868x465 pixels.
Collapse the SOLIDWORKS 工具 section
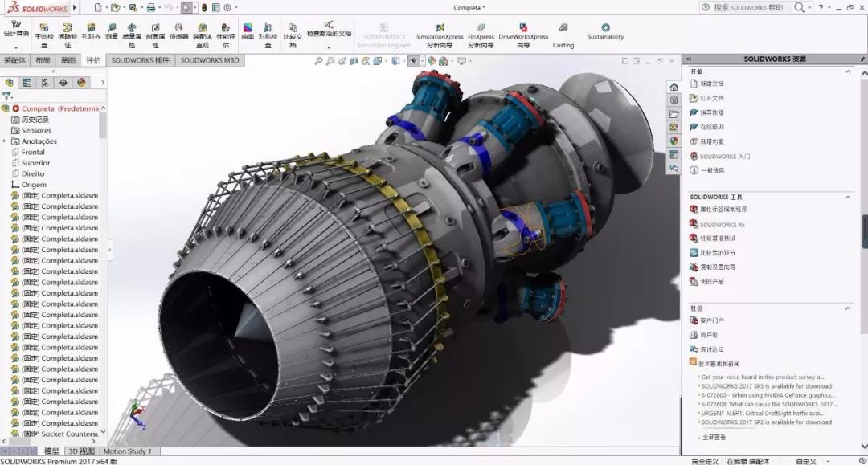pos(848,197)
